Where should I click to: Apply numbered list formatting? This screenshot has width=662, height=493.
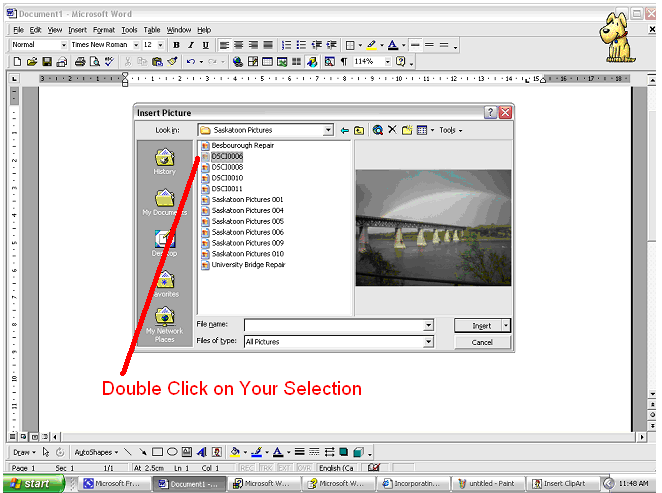pyautogui.click(x=286, y=45)
